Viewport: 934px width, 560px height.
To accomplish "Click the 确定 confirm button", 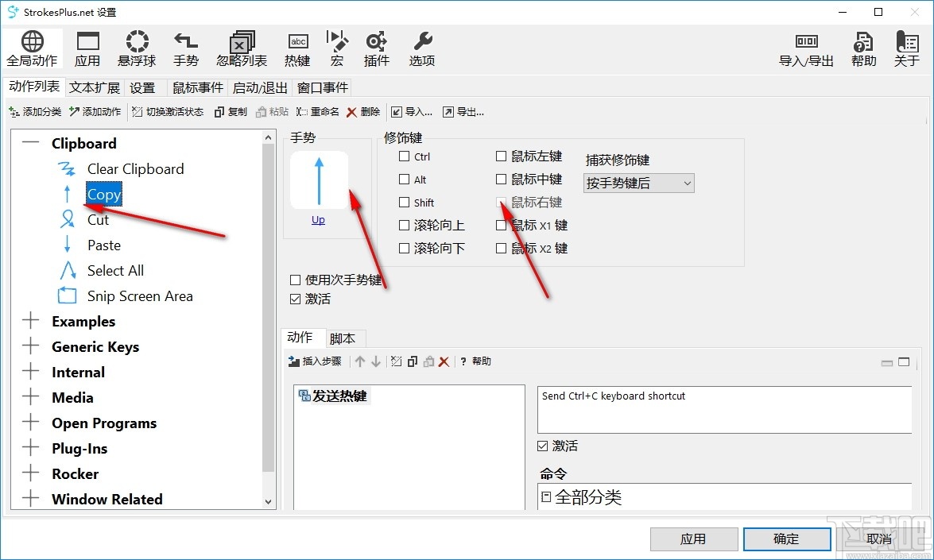I will tap(786, 539).
